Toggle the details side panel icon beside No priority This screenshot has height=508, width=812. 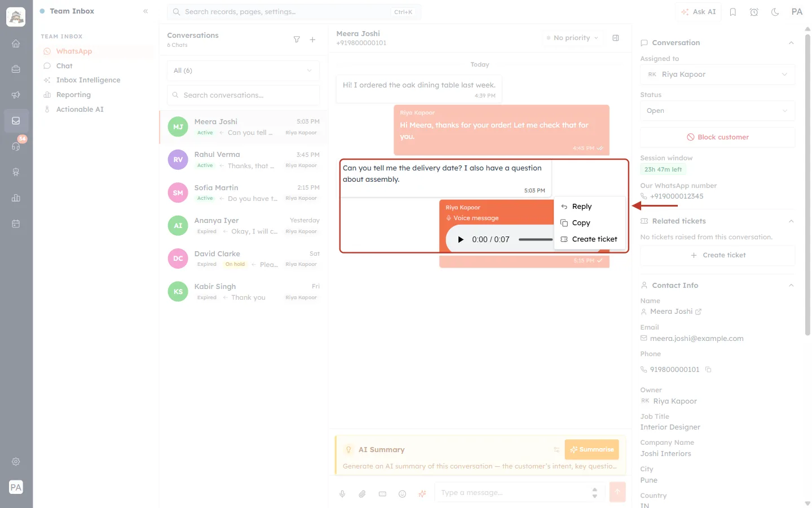[616, 38]
